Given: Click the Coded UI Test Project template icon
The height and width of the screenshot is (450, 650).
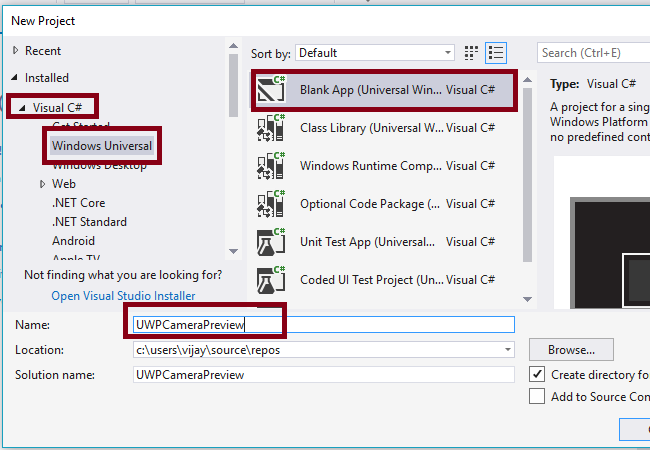Looking at the screenshot, I should (271, 280).
